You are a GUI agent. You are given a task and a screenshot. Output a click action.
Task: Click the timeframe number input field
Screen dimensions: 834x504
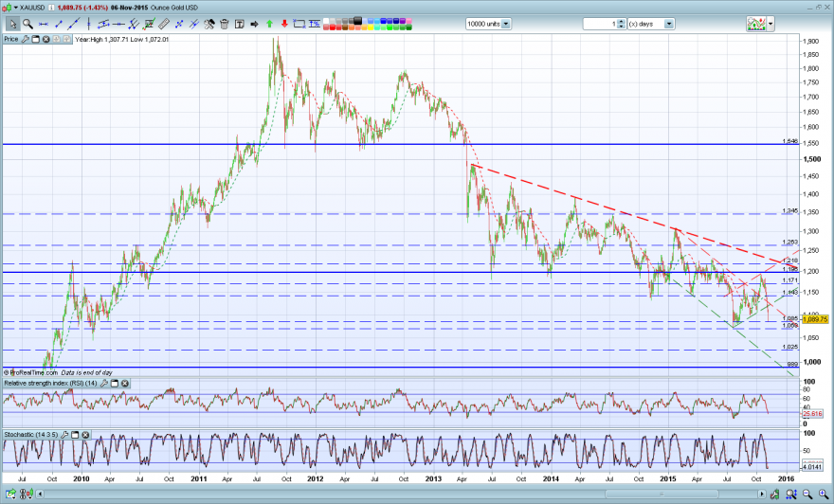pos(600,24)
